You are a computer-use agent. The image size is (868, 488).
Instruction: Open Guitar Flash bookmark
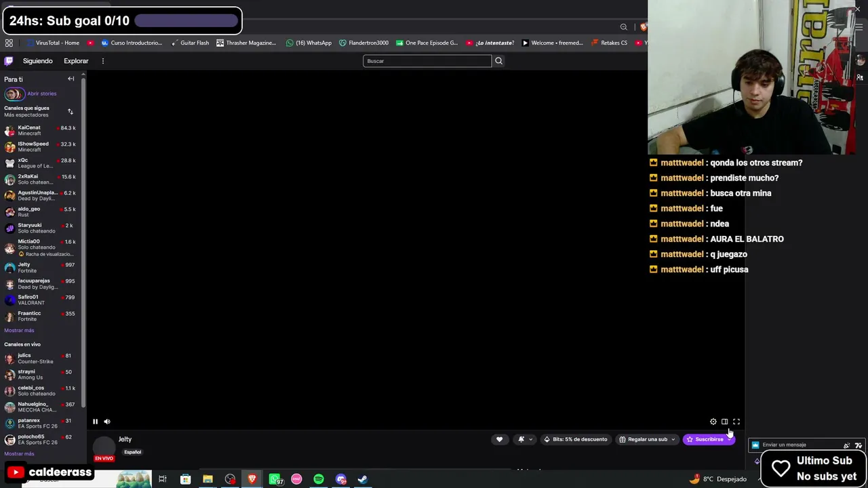[190, 43]
